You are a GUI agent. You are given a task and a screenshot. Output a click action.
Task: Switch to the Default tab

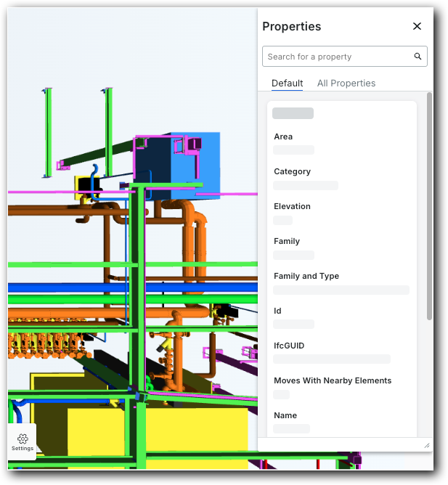pyautogui.click(x=287, y=83)
